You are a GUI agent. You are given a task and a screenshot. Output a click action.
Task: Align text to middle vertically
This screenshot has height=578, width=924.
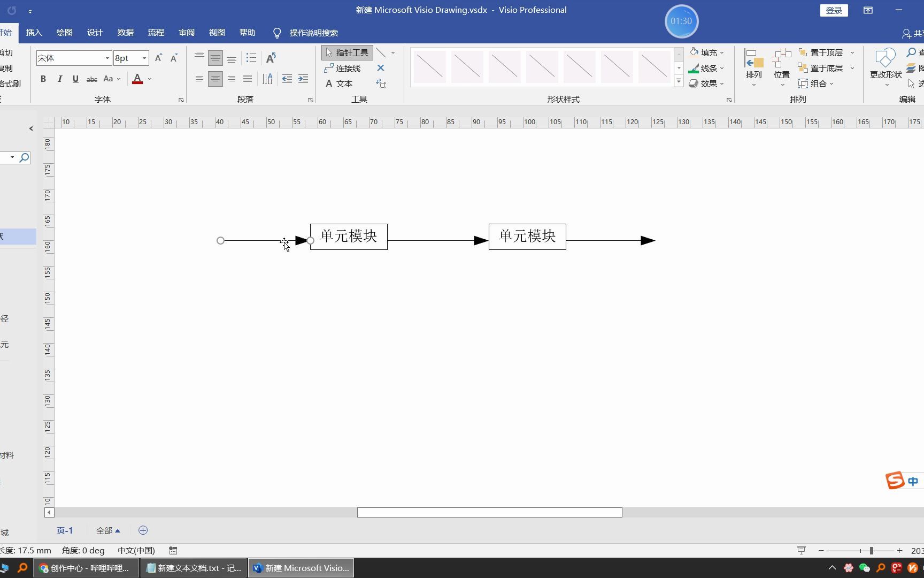[215, 58]
